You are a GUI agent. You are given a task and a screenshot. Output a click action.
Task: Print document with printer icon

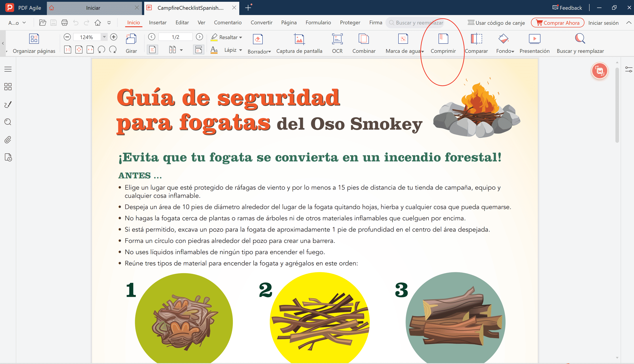65,23
